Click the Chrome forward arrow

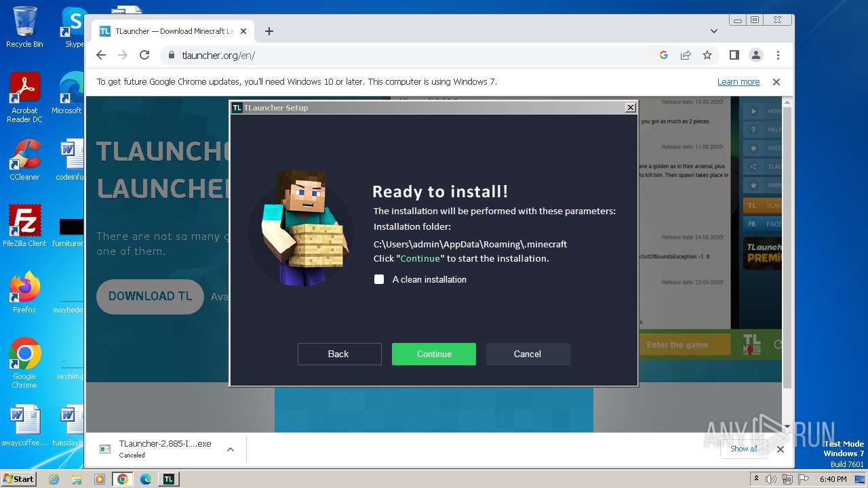pos(123,55)
